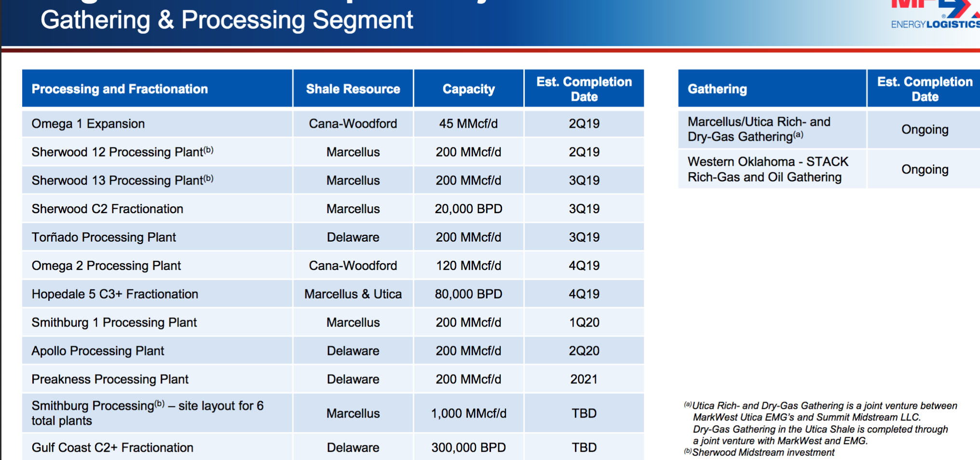Click the MPLX Energy Logistics logo
Viewport: 980px width, 460px height.
click(935, 15)
